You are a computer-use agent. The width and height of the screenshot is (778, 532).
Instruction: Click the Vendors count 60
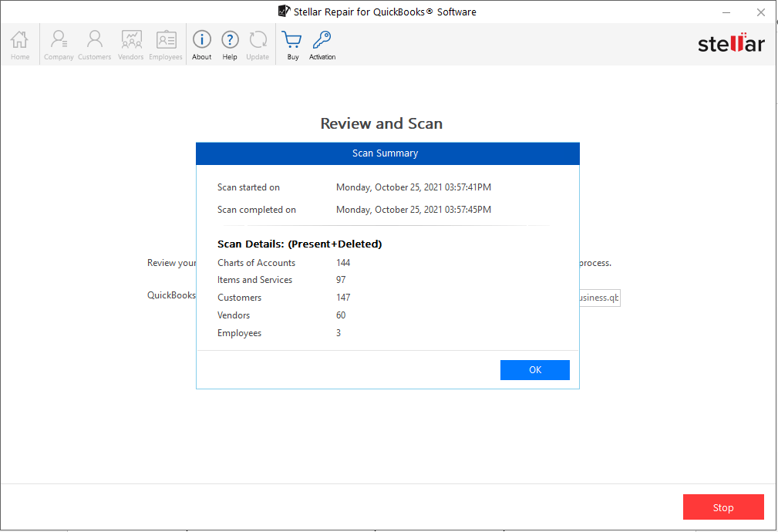pyautogui.click(x=340, y=315)
